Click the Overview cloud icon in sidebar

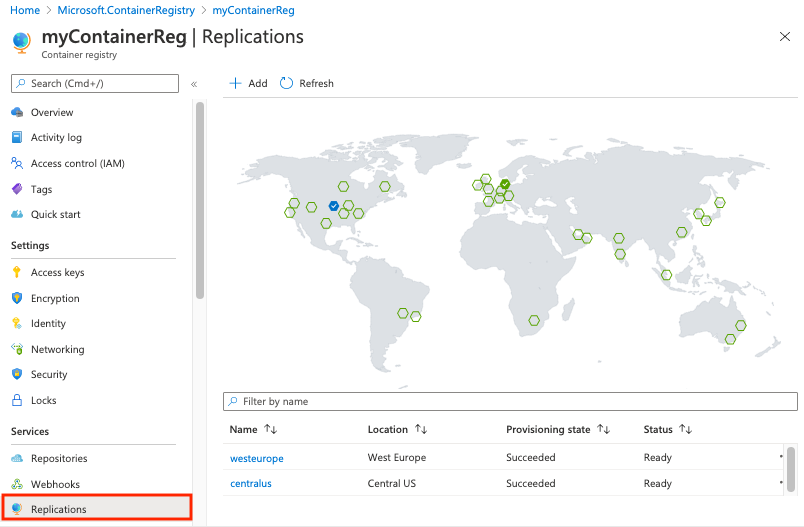click(x=17, y=112)
